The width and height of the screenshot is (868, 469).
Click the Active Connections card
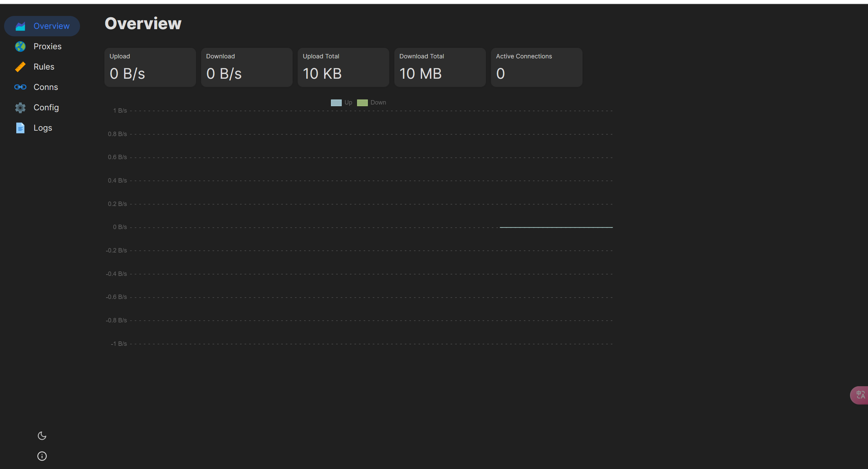pyautogui.click(x=536, y=67)
